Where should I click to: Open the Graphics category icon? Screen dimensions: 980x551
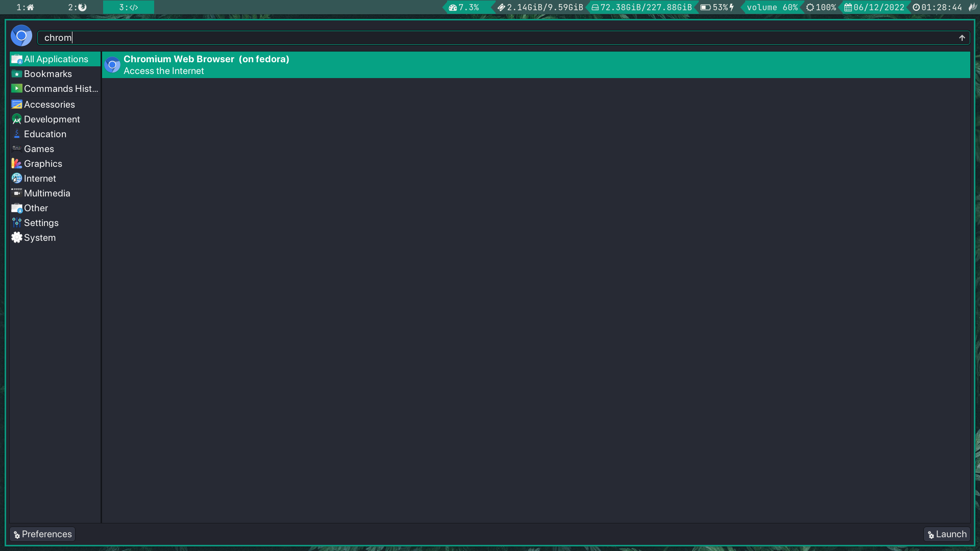click(x=17, y=164)
